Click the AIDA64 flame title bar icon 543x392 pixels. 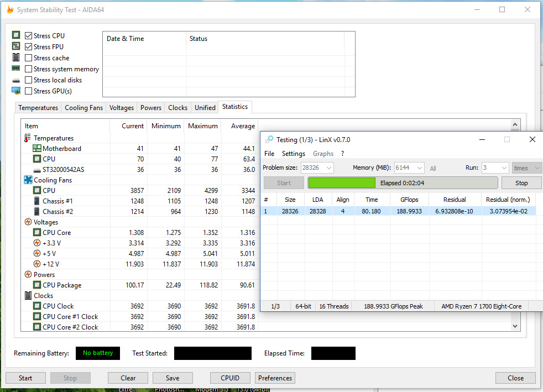(x=10, y=9)
